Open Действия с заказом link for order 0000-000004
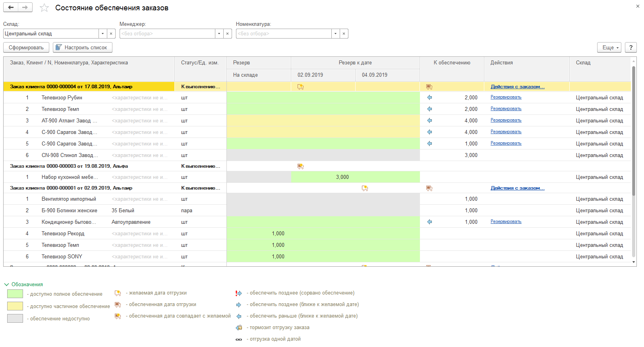This screenshot has width=644, height=347. click(517, 87)
